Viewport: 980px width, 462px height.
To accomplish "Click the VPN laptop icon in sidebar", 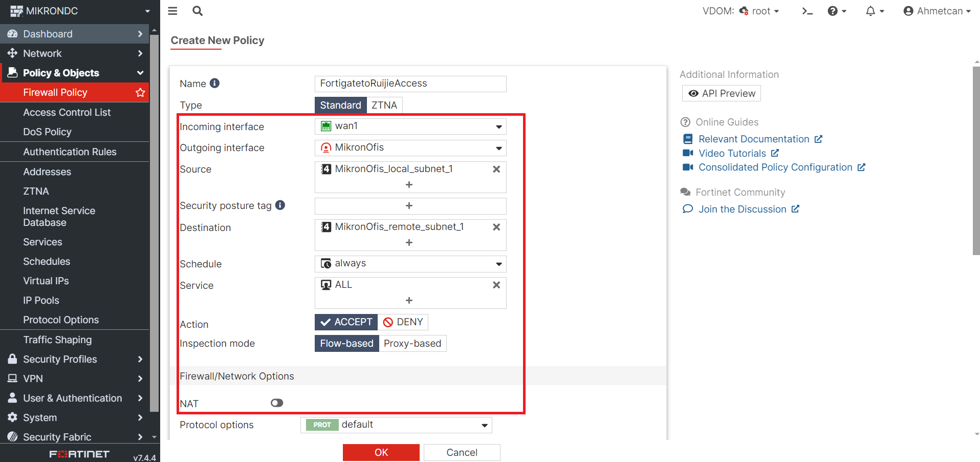I will 12,379.
